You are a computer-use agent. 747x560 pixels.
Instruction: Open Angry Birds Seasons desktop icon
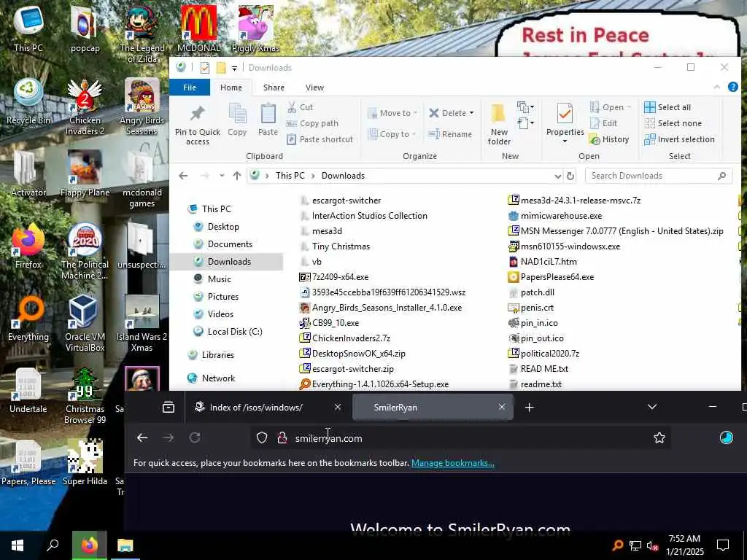142,106
